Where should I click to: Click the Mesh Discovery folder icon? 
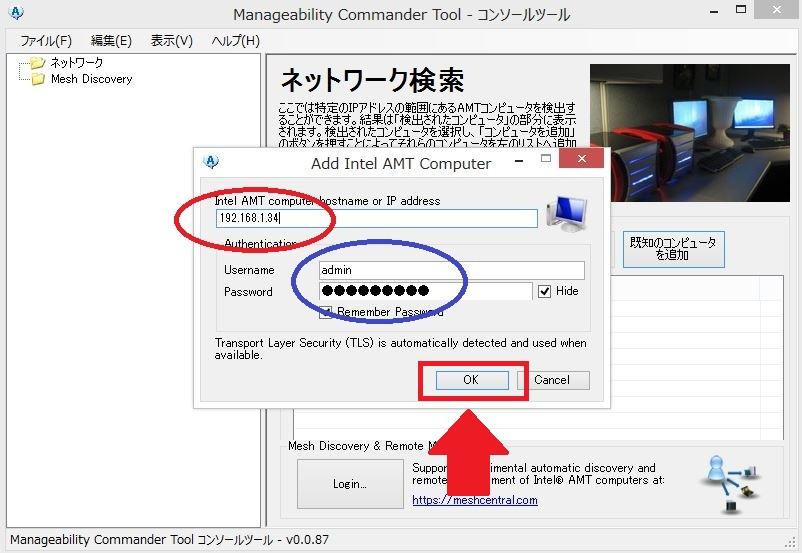38,79
